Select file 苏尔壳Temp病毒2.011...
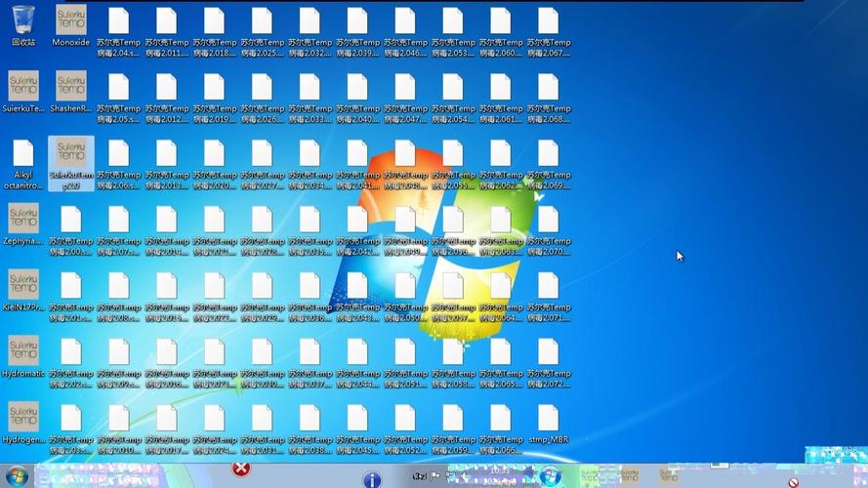This screenshot has height=488, width=868. point(166,32)
